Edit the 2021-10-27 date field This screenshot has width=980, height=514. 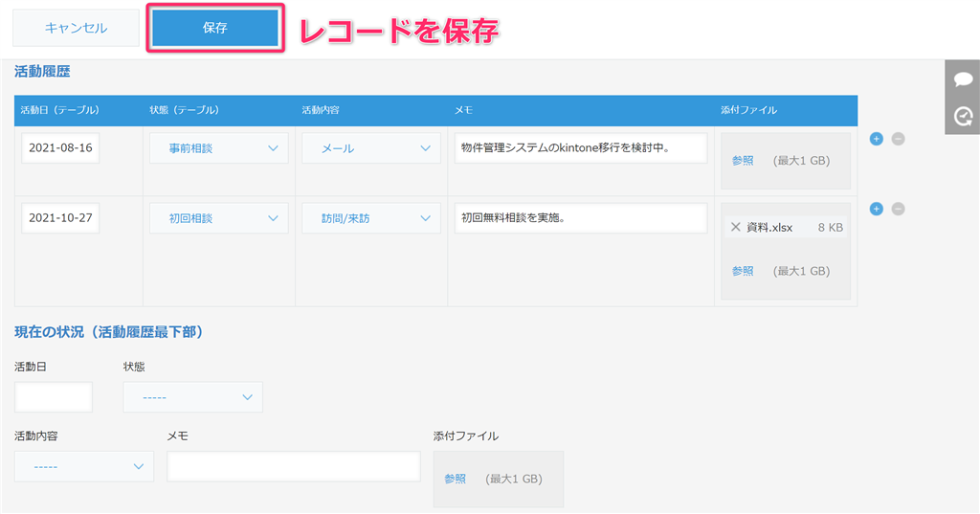[x=60, y=217]
